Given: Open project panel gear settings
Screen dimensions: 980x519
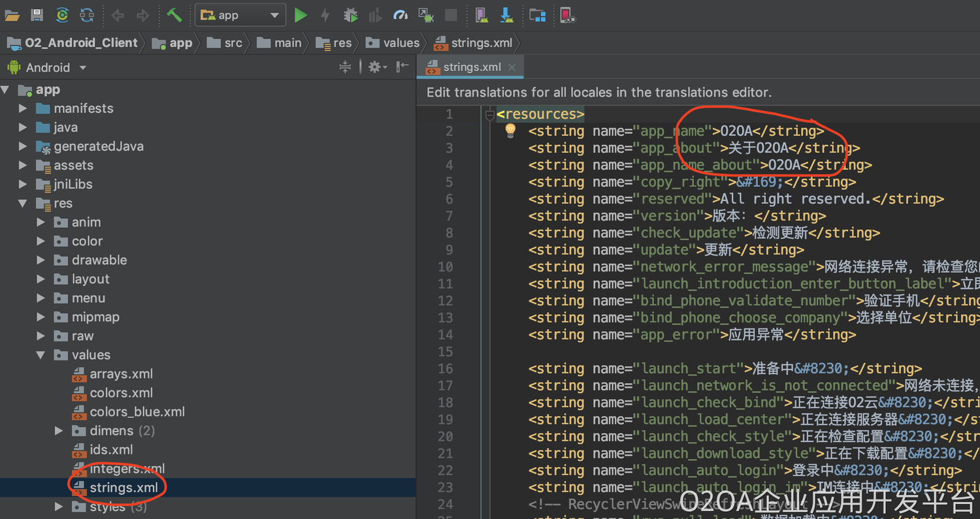Looking at the screenshot, I should [374, 67].
